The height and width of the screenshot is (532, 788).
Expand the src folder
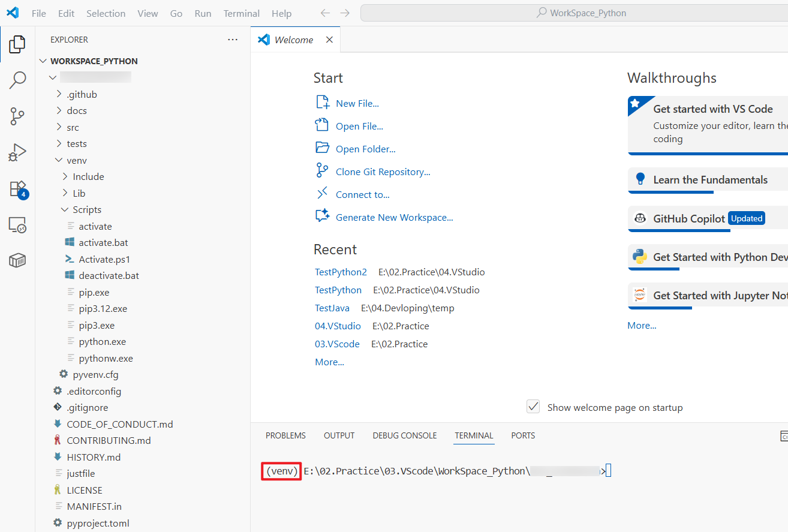click(x=59, y=127)
